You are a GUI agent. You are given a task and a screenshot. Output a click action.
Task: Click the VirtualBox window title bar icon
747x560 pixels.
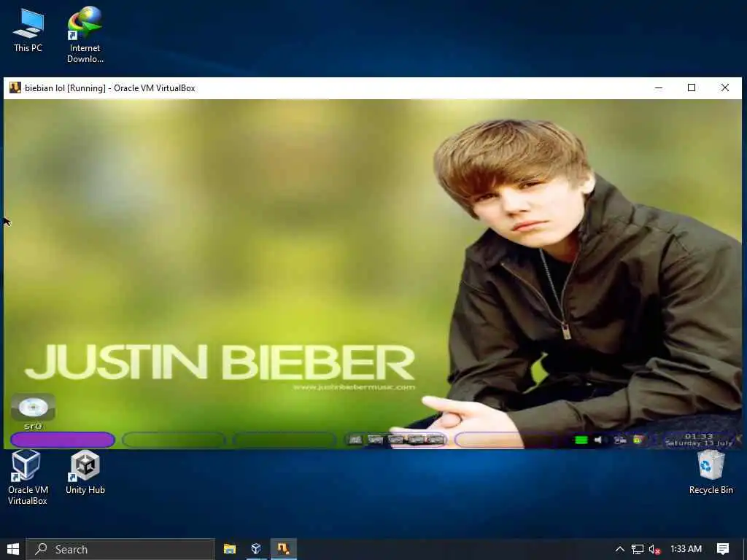[15, 87]
